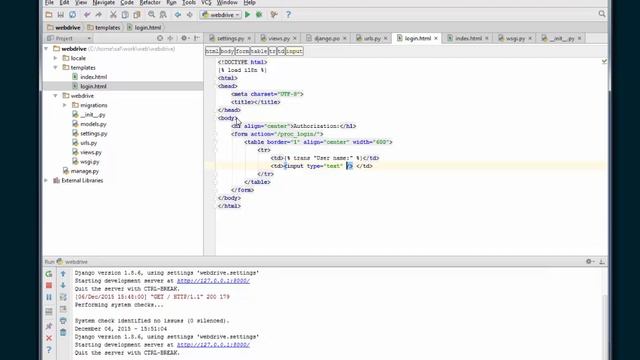The height and width of the screenshot is (360, 640).
Task: Pause output in the Run panel
Action: 49,297
